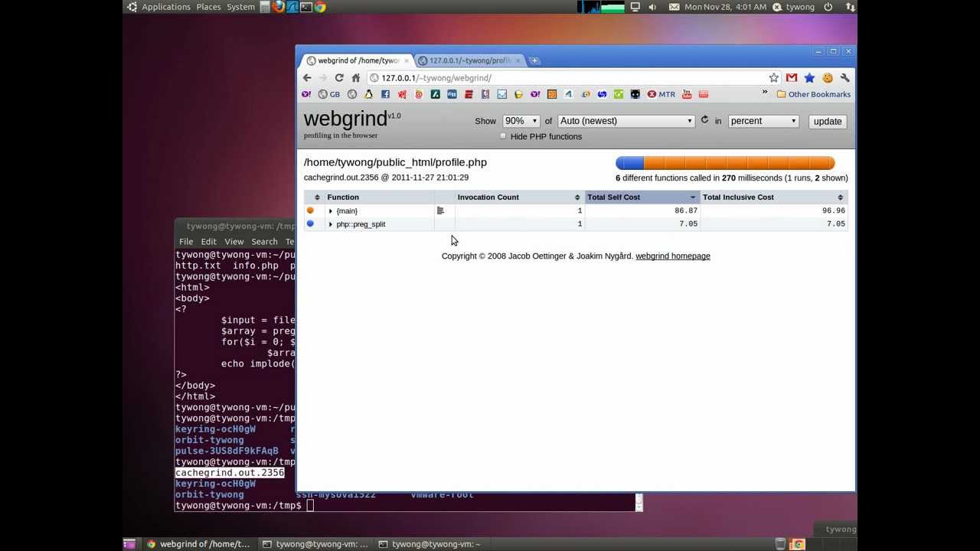Reload the webgrind page
The height and width of the screenshot is (551, 980).
[339, 78]
